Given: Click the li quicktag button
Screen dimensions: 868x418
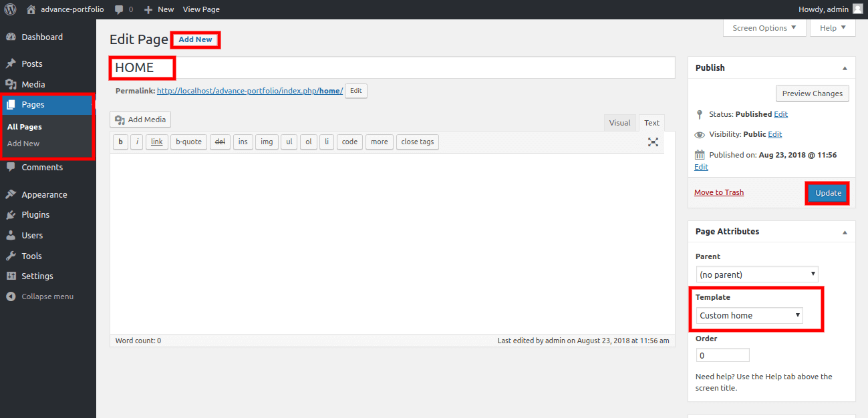Looking at the screenshot, I should 327,142.
